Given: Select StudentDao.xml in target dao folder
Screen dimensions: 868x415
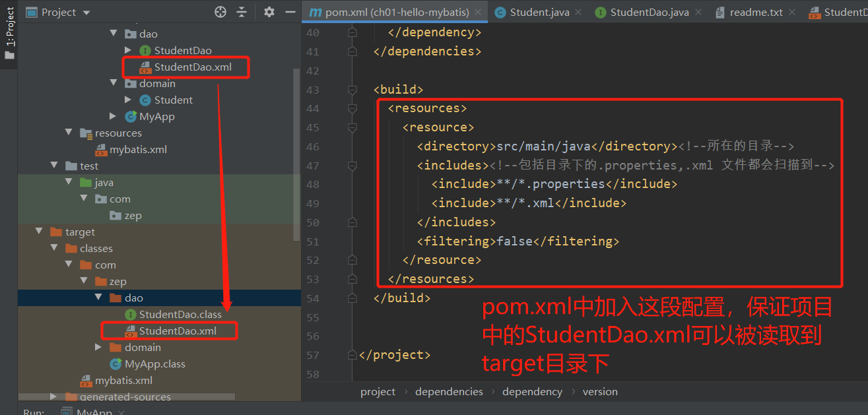Looking at the screenshot, I should [x=178, y=331].
